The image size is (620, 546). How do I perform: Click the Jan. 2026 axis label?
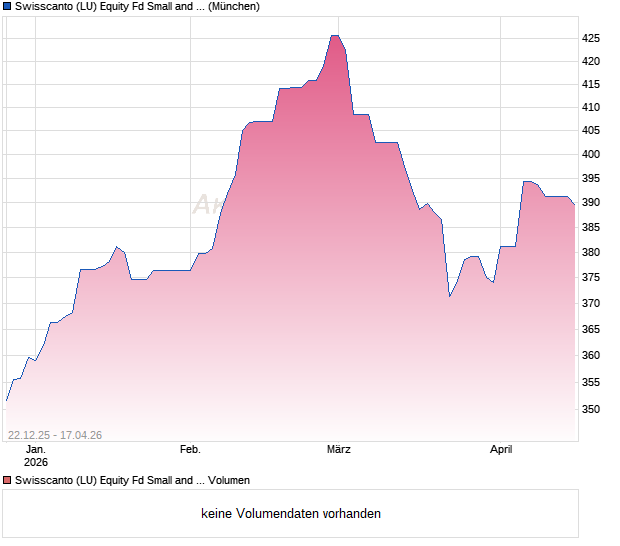click(x=36, y=455)
